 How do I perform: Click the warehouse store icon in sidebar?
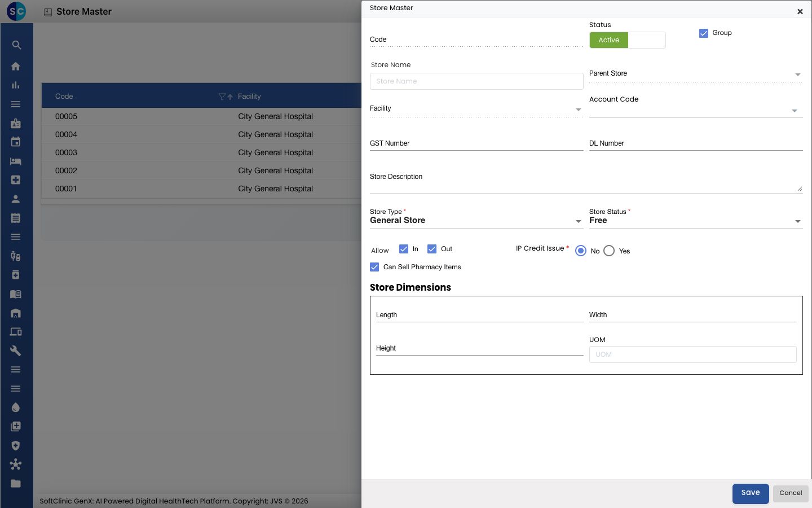point(16,313)
